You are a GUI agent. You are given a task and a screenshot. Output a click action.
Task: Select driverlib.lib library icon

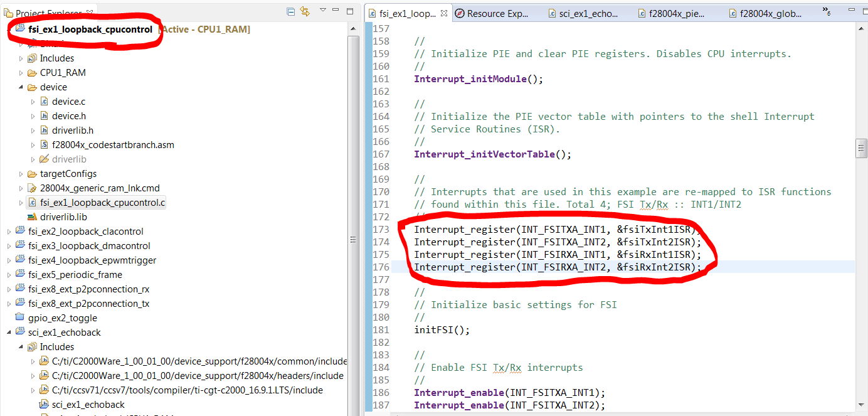tap(32, 217)
